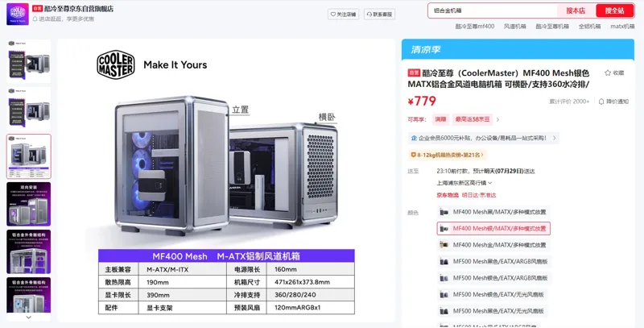Select the second product thumbnail
Screen dimensions: 644x328
click(x=29, y=110)
